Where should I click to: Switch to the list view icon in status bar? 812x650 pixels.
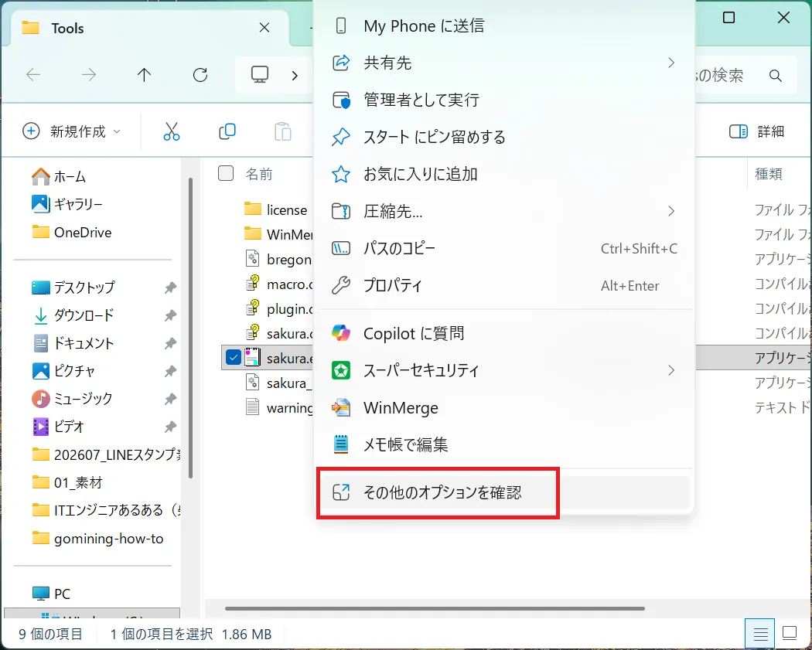click(760, 633)
